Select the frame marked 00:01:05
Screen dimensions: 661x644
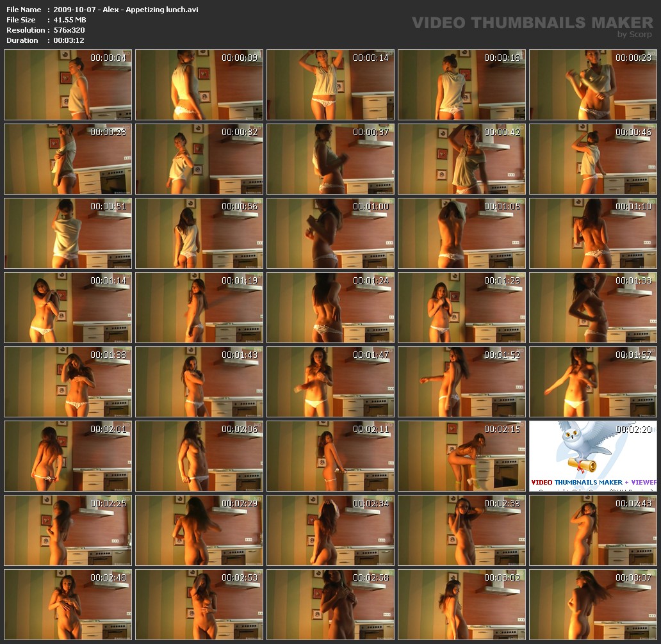(462, 234)
